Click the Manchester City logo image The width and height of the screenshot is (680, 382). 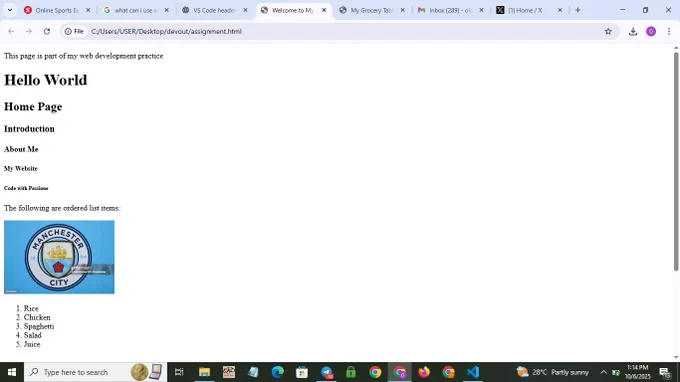59,257
